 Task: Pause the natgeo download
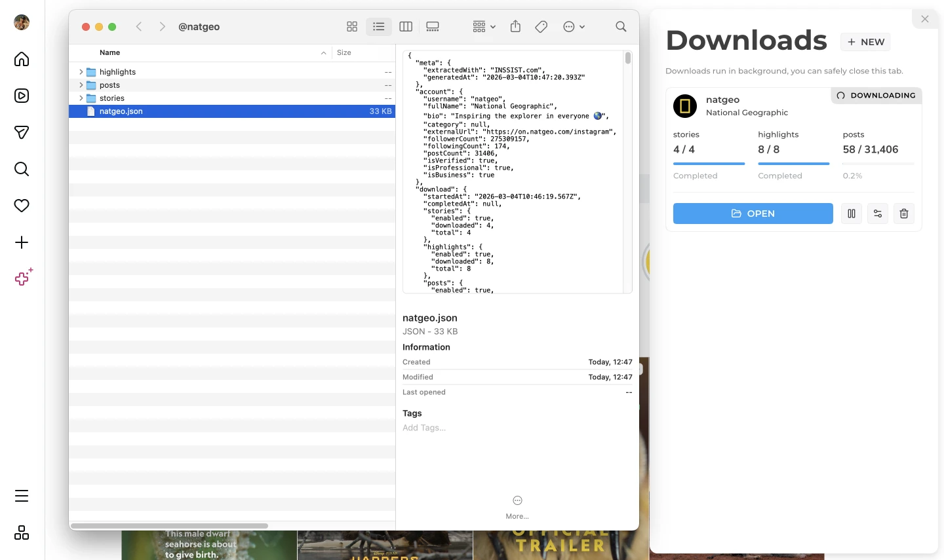[851, 214]
